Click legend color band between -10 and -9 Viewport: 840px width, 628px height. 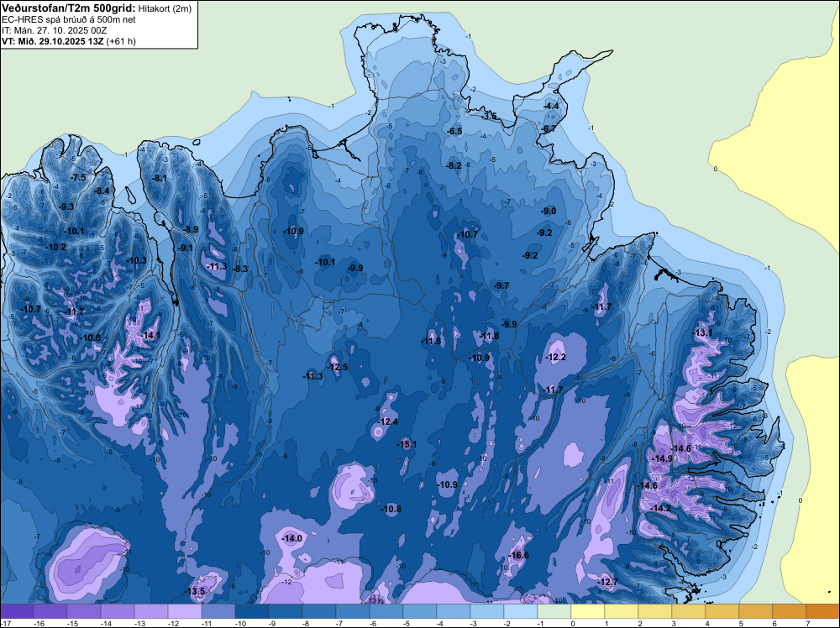pyautogui.click(x=252, y=611)
